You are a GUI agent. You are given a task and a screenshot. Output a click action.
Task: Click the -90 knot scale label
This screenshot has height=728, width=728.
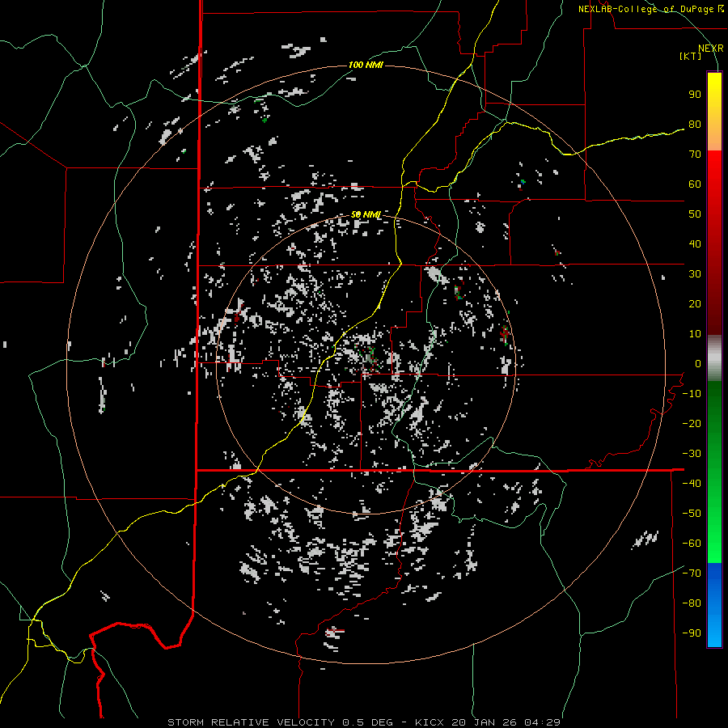coord(692,633)
